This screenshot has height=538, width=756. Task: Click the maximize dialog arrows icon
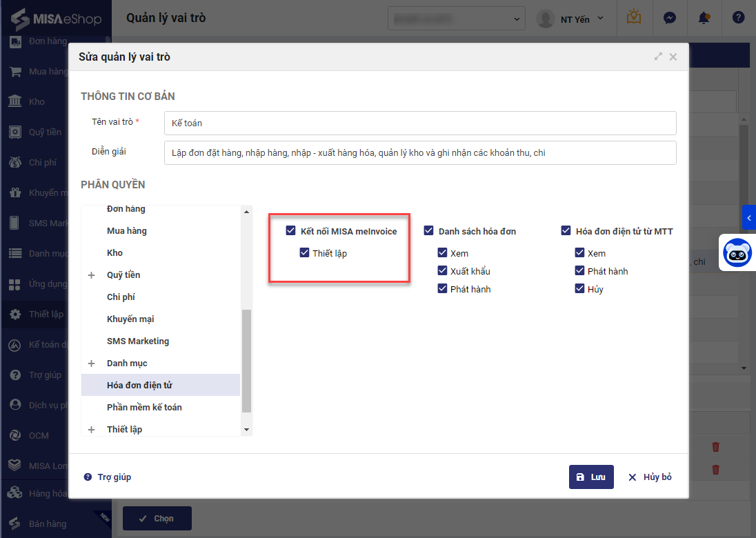coord(658,57)
